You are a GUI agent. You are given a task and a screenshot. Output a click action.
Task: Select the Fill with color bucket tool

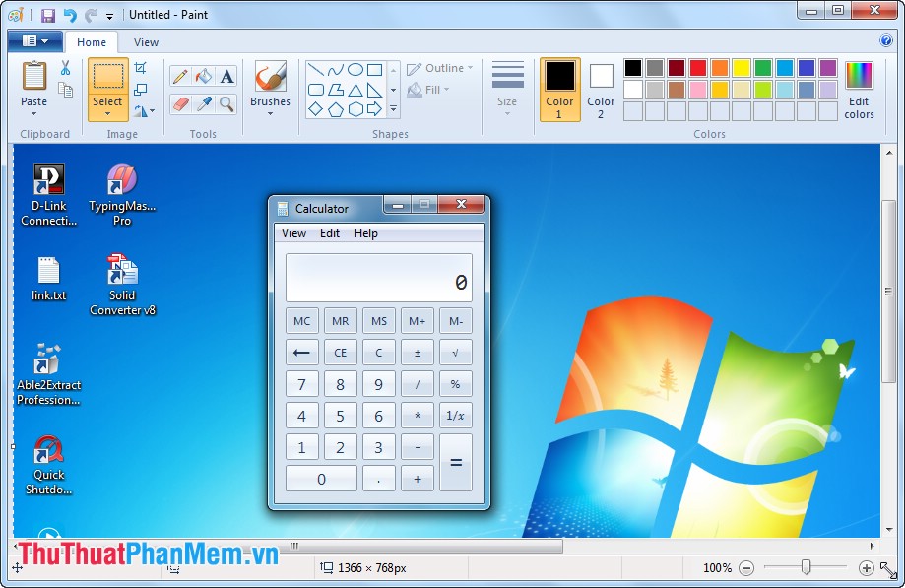[x=203, y=76]
